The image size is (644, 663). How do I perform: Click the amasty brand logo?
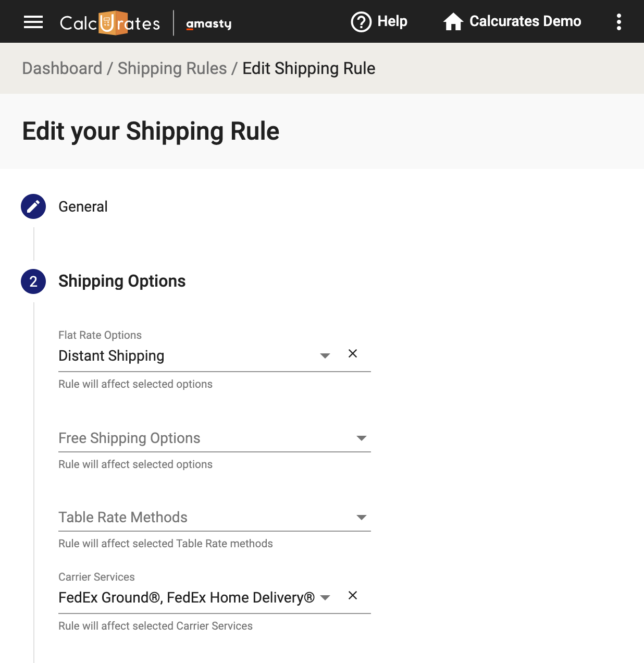pos(208,24)
